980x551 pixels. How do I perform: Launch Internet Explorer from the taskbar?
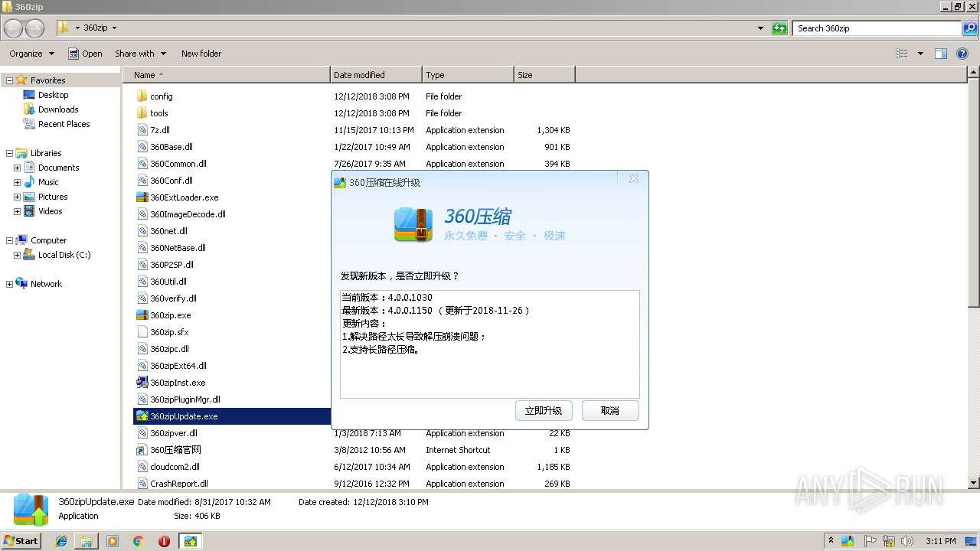(x=61, y=541)
